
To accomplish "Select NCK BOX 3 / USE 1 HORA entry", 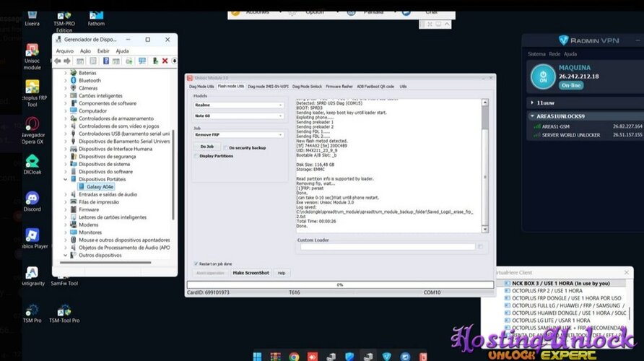I will coord(561,283).
